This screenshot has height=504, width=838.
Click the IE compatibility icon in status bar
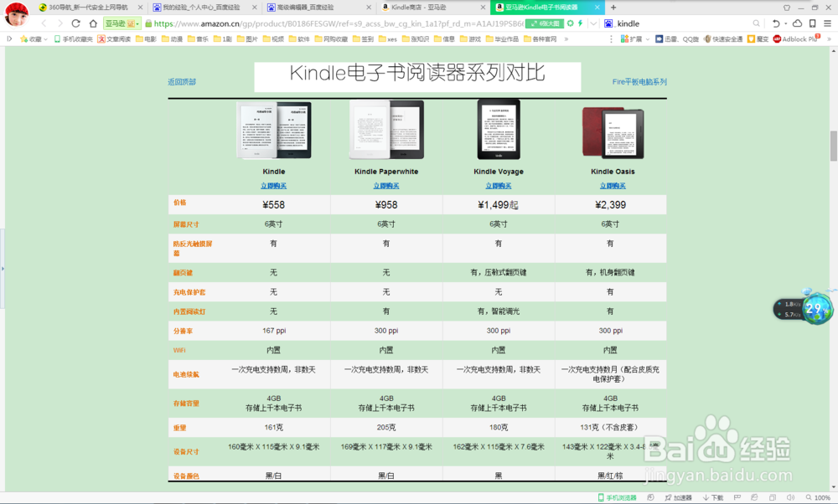click(753, 497)
